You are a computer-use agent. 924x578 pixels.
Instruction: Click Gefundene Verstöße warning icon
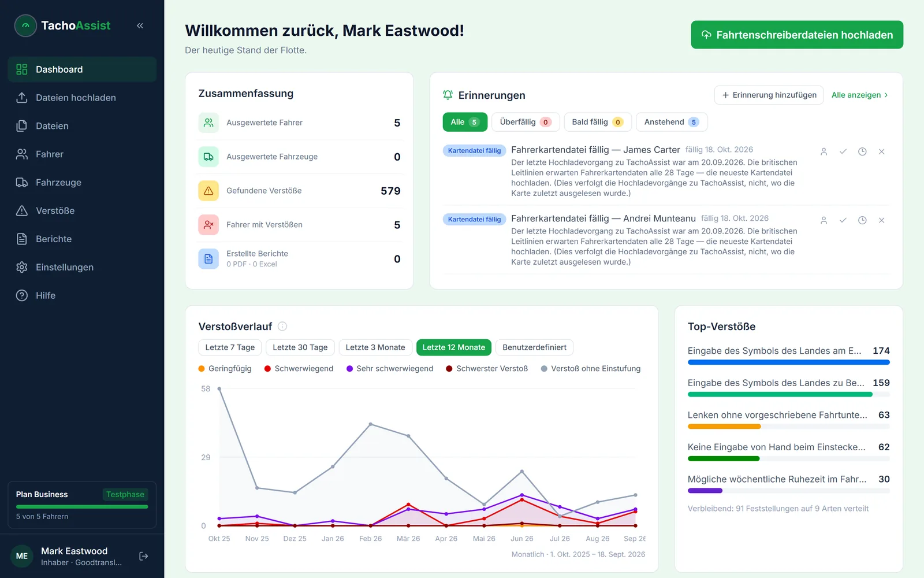pos(208,191)
